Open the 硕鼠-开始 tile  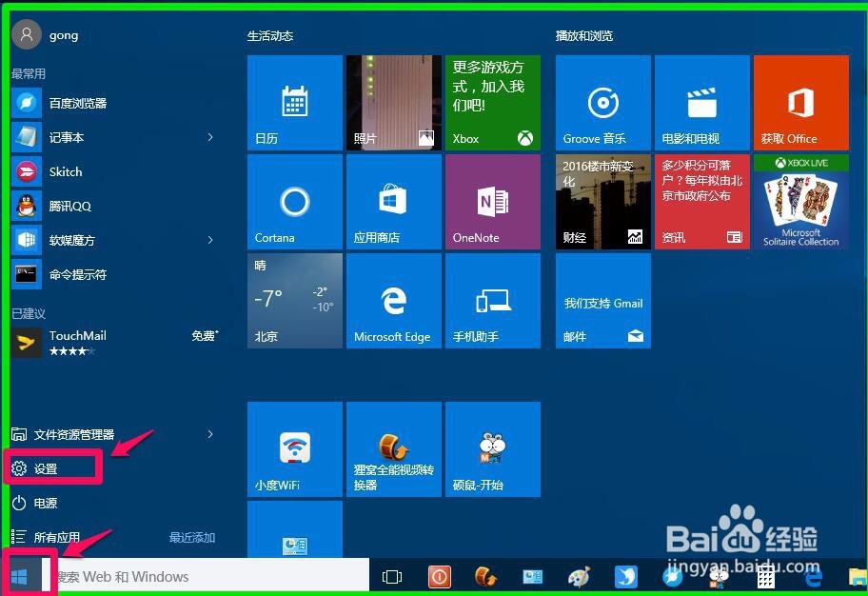[493, 449]
